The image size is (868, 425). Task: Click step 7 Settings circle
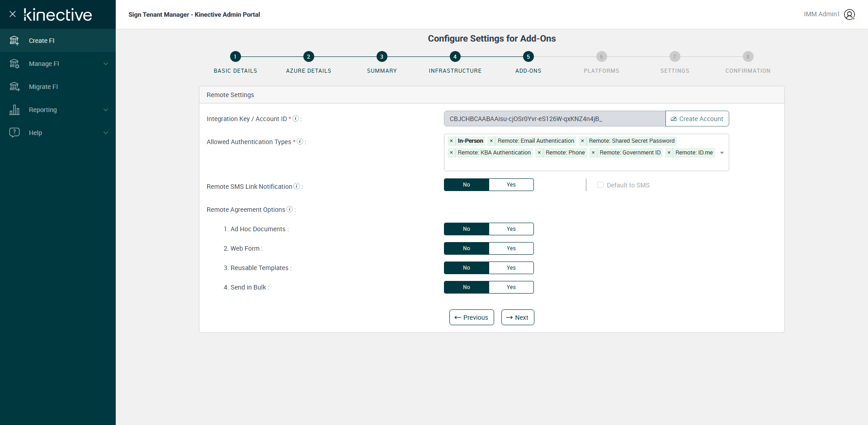point(675,56)
